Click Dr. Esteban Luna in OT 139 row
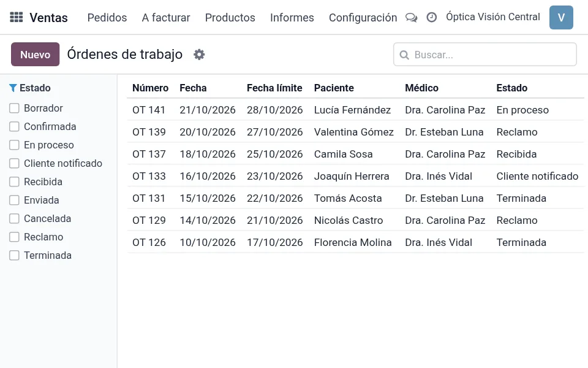This screenshot has height=368, width=588. coord(444,132)
